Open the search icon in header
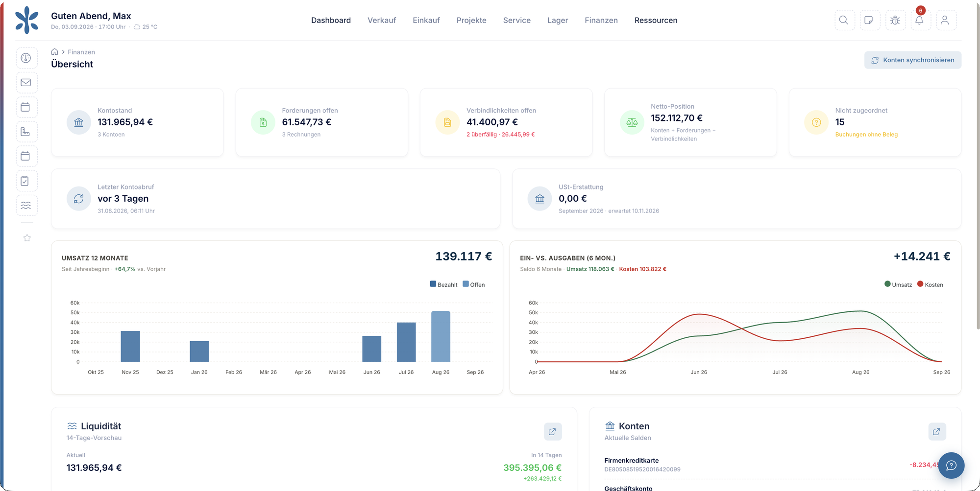 tap(844, 20)
